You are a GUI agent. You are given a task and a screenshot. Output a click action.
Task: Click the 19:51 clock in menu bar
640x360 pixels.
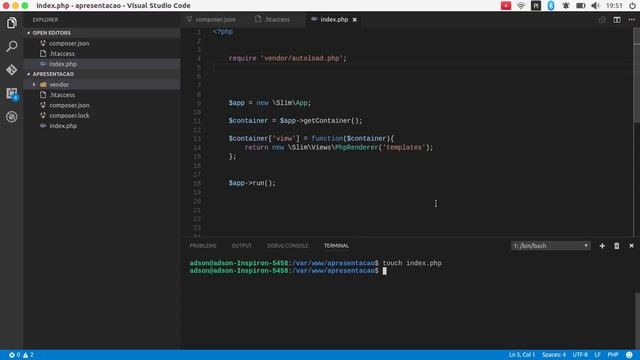pyautogui.click(x=614, y=6)
